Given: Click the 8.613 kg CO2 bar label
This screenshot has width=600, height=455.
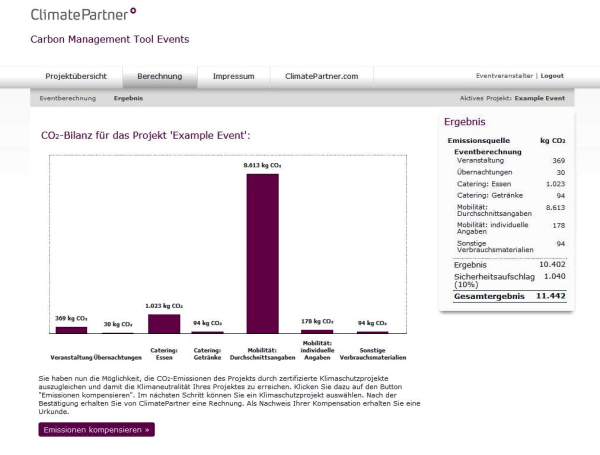Looking at the screenshot, I should 263,164.
